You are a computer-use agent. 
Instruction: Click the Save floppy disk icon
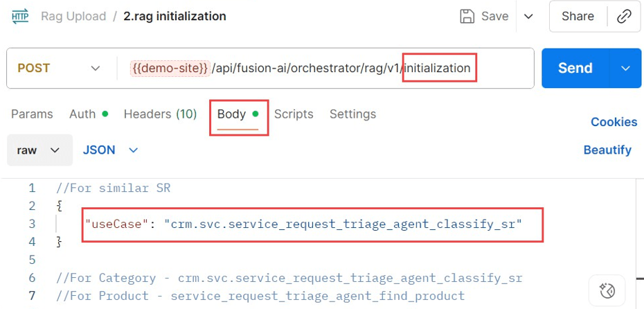click(x=467, y=17)
